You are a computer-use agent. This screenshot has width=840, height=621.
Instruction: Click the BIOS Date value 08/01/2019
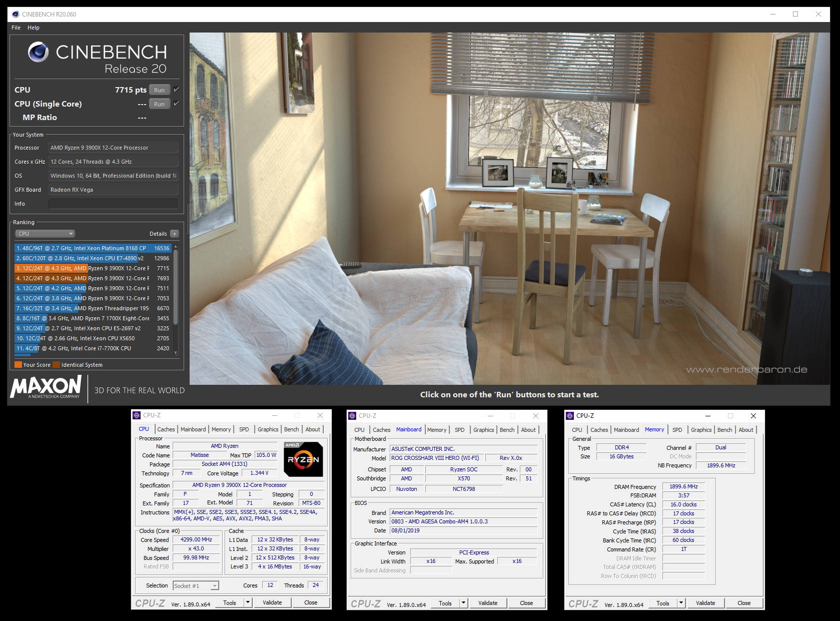463,530
